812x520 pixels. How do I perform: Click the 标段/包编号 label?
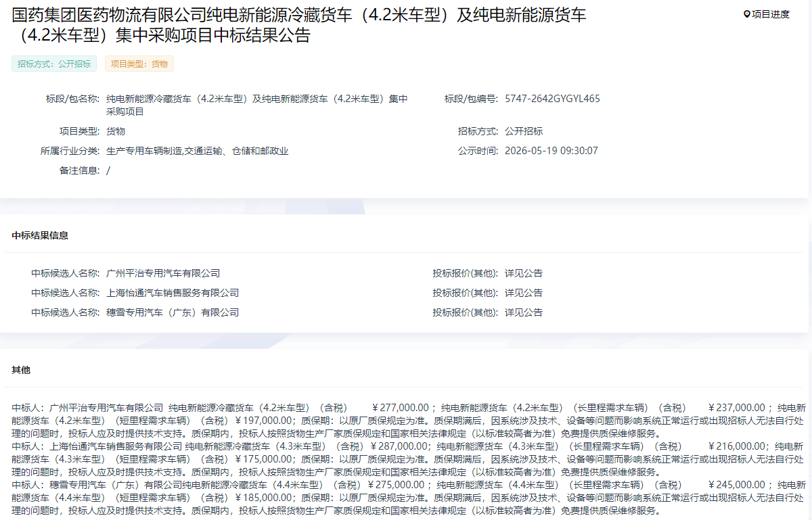[x=471, y=99]
